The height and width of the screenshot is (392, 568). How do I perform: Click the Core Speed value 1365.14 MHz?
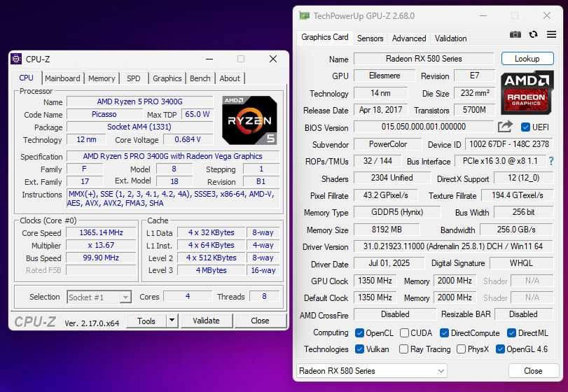(101, 232)
